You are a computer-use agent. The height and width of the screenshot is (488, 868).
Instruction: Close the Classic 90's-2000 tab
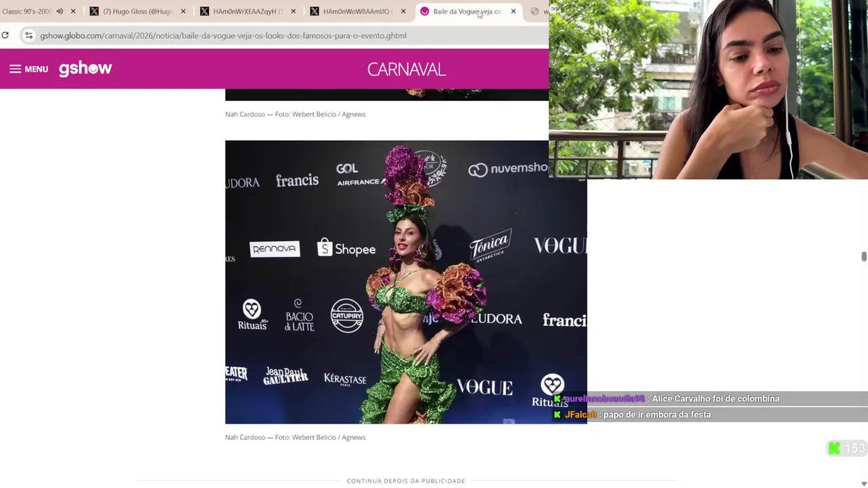(x=73, y=12)
